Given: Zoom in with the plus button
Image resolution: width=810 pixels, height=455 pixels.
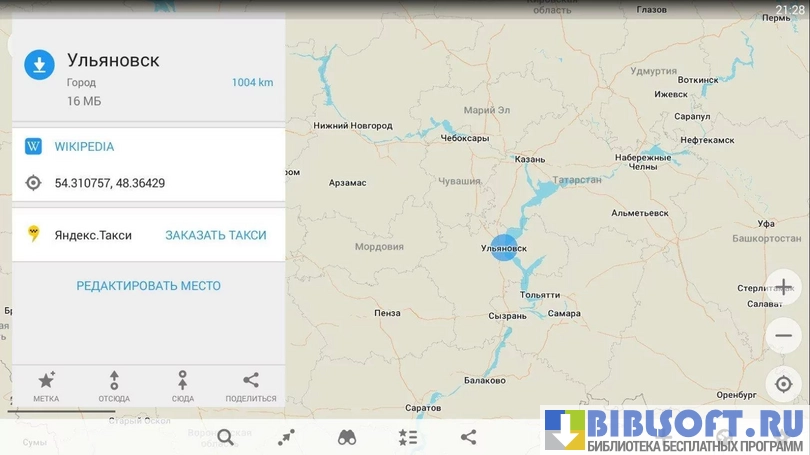Looking at the screenshot, I should pyautogui.click(x=783, y=286).
